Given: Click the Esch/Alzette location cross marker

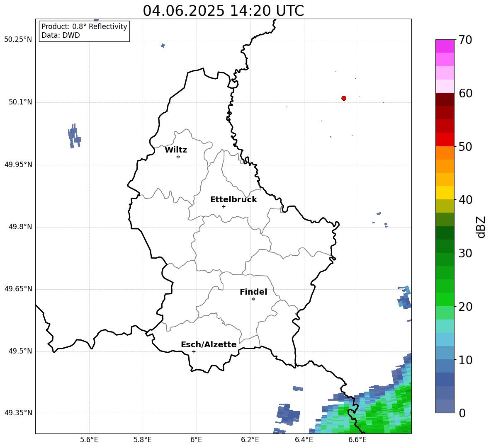Looking at the screenshot, I should tap(194, 351).
